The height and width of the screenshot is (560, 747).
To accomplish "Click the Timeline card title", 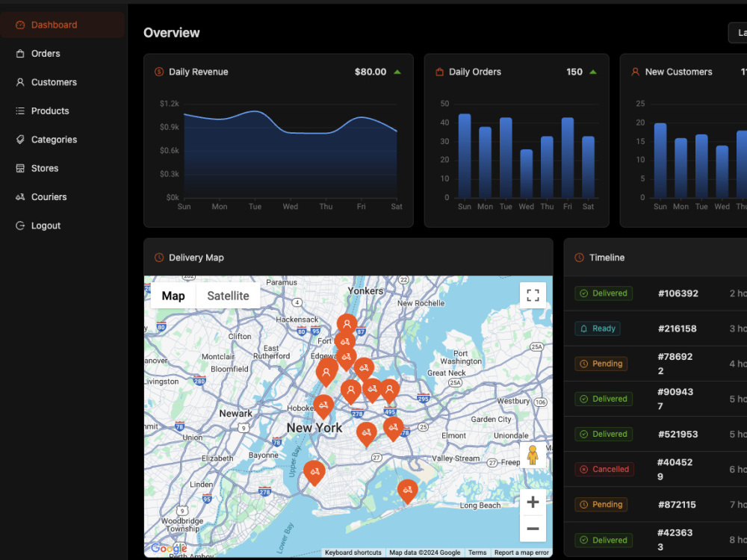I will [607, 258].
